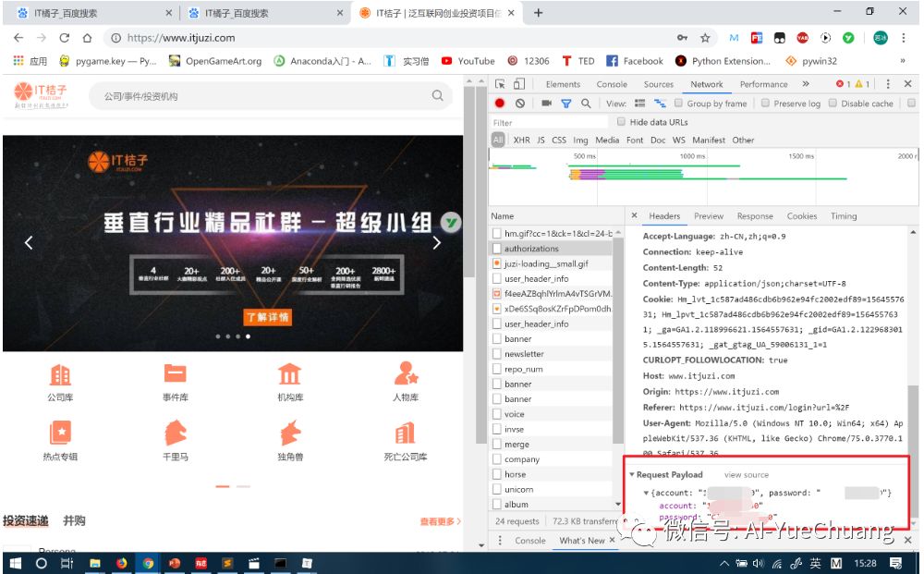The height and width of the screenshot is (574, 924).
Task: Activate the DevTools inspect element tool
Action: 500,84
